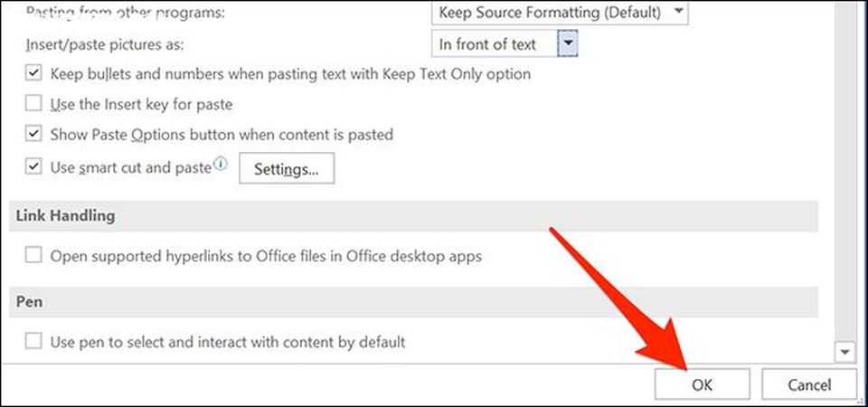Enable Open supported hyperlinks in Office desktop apps
This screenshot has width=868, height=407.
pyautogui.click(x=34, y=256)
